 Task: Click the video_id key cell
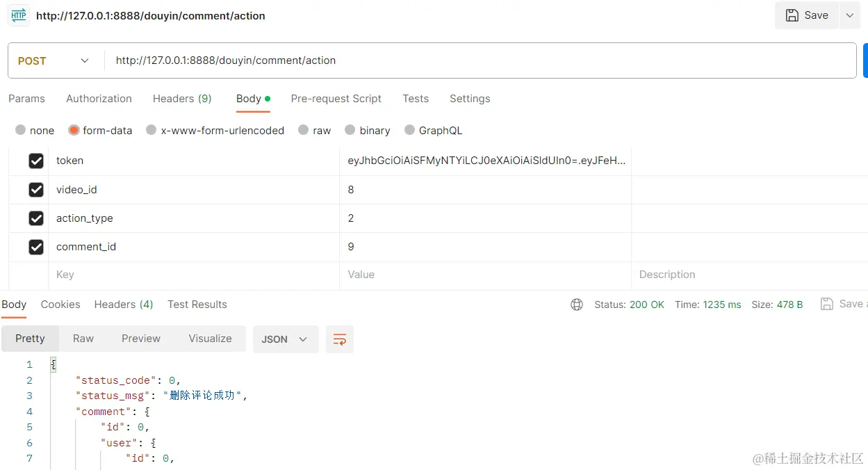[x=194, y=190]
